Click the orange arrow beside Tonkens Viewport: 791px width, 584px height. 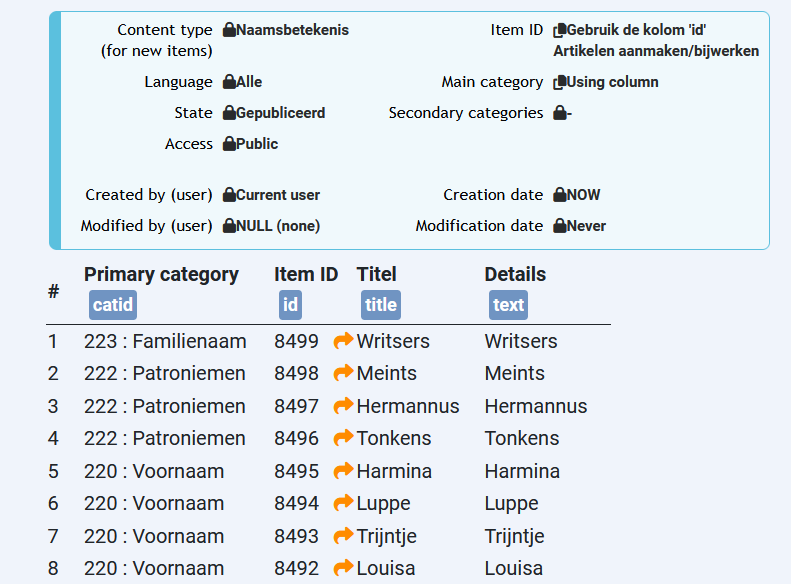[x=343, y=438]
